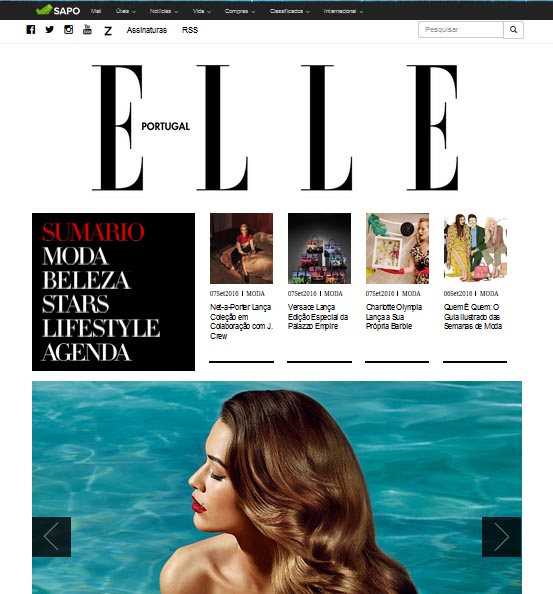Open the RSS link

tap(190, 30)
